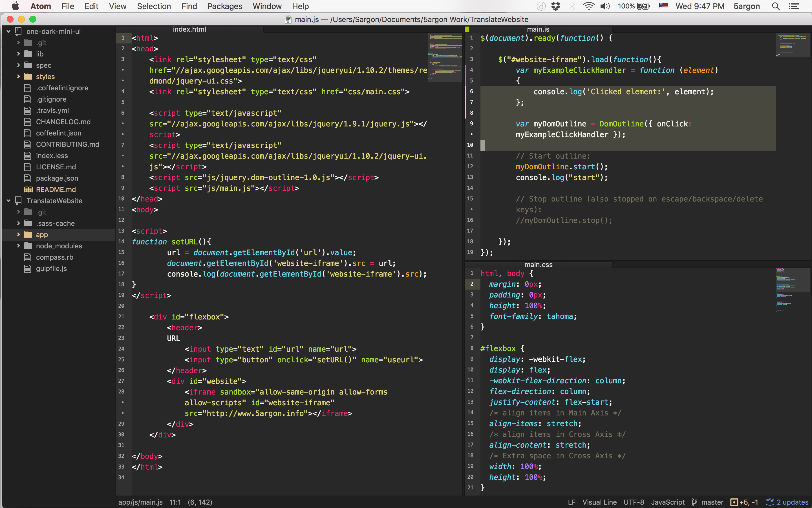The width and height of the screenshot is (812, 508).
Task: Open the Help menu
Action: (300, 6)
